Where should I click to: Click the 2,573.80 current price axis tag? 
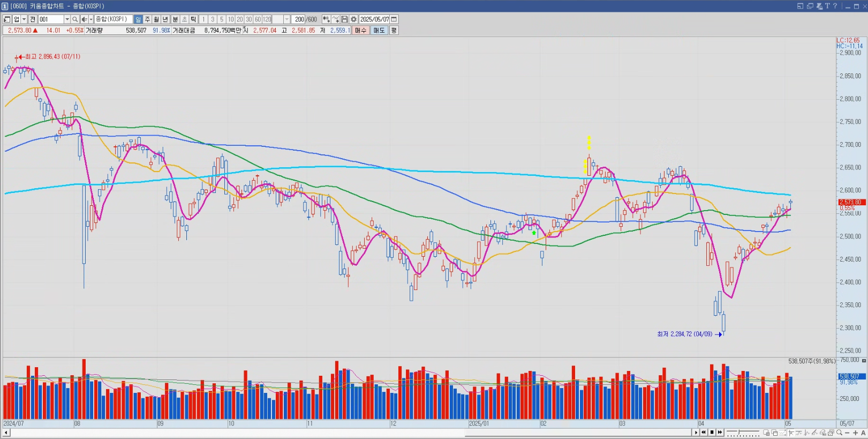(x=851, y=202)
